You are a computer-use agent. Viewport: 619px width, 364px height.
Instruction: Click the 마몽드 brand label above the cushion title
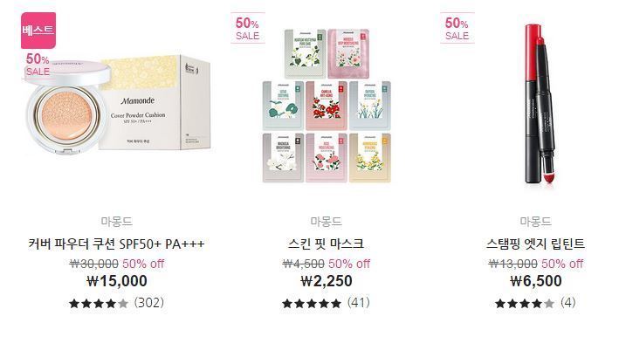pos(116,222)
